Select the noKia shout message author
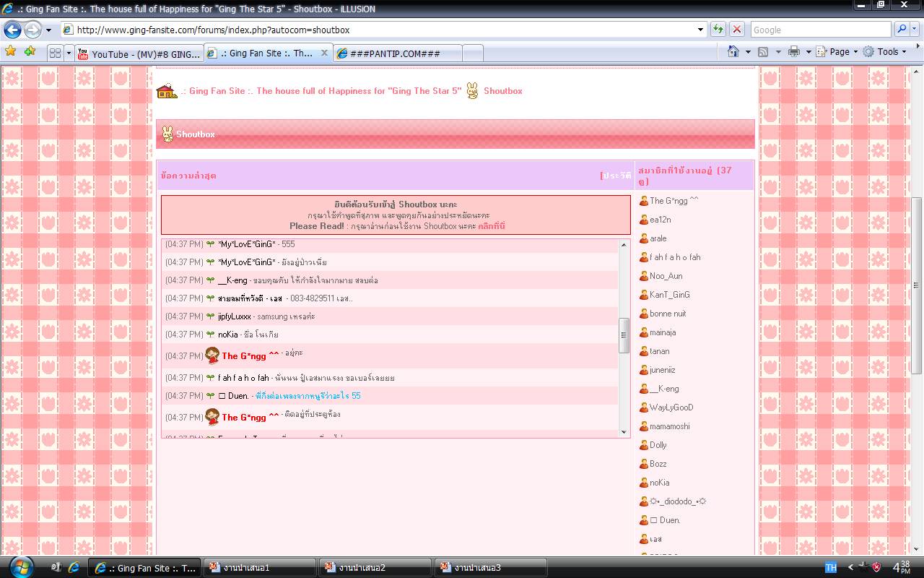The width and height of the screenshot is (924, 578). 228,335
